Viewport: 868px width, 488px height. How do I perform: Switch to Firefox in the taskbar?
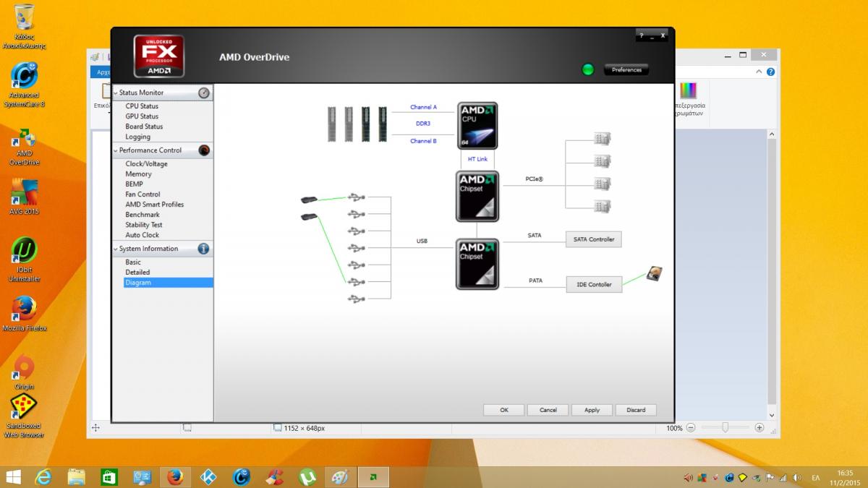[x=174, y=477]
